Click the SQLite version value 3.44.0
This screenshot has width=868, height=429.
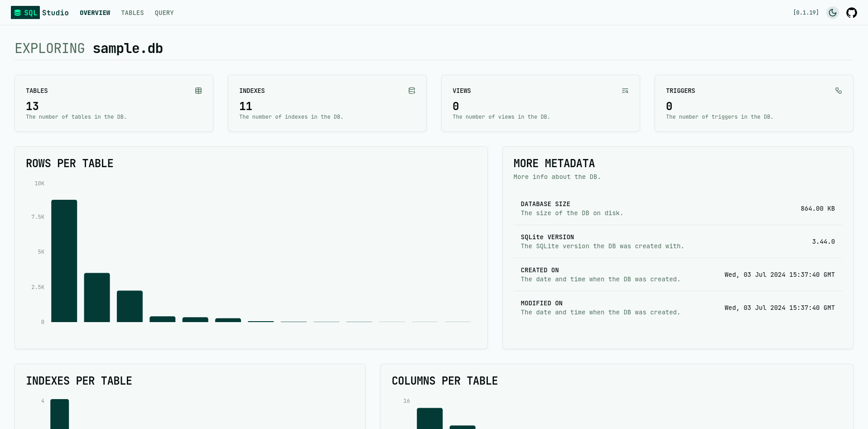pos(824,241)
